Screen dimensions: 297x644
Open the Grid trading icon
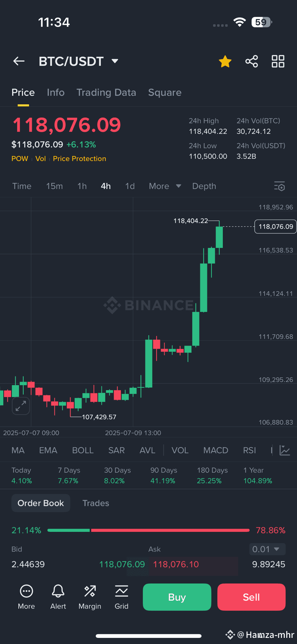point(122,597)
